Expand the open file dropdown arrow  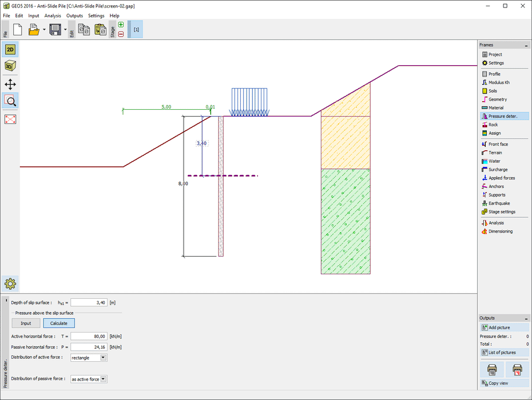43,30
